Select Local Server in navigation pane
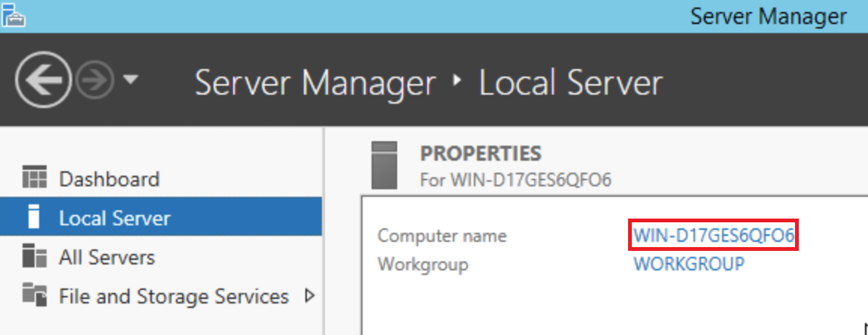 pos(114,218)
